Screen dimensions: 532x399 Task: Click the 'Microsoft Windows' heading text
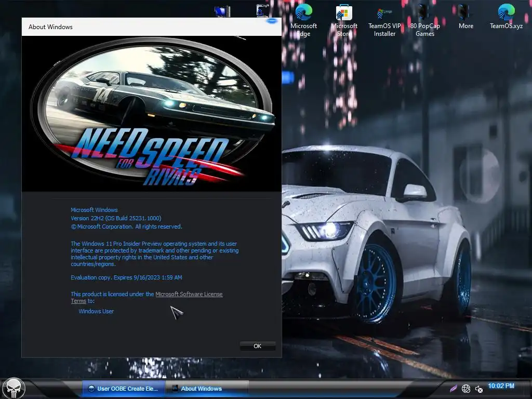click(x=94, y=210)
